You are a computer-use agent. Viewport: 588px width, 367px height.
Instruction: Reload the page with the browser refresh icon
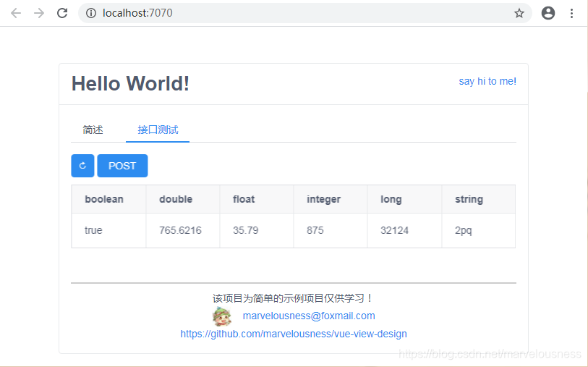click(x=62, y=13)
